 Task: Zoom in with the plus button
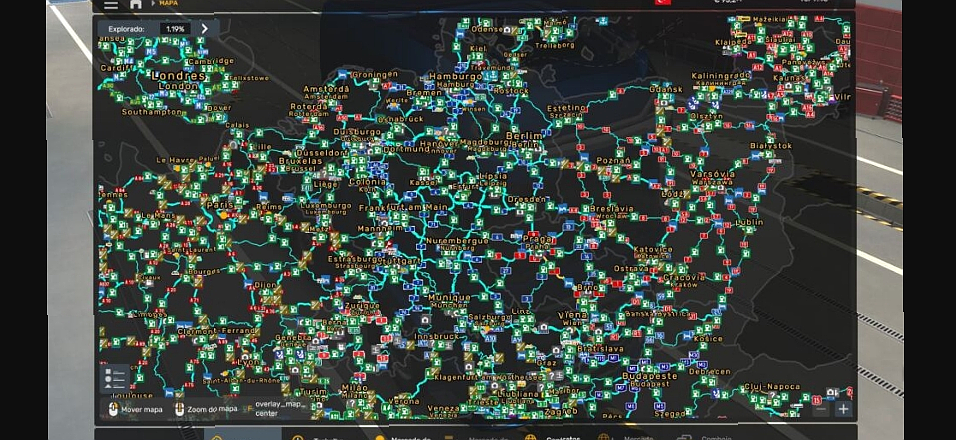point(843,409)
